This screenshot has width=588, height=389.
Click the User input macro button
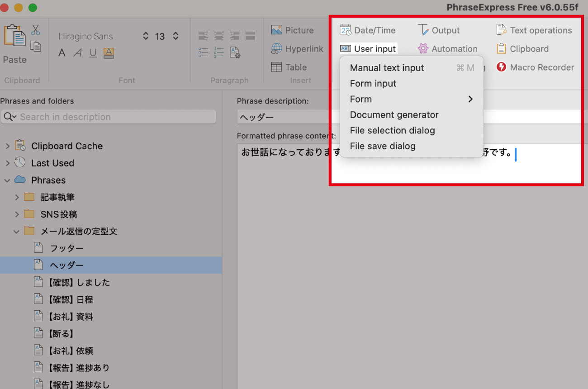pos(369,49)
